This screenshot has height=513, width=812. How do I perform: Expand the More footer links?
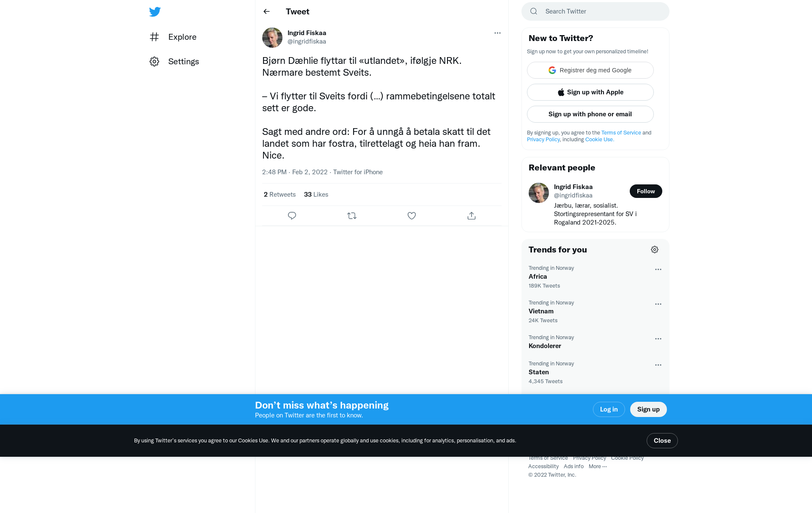point(598,466)
